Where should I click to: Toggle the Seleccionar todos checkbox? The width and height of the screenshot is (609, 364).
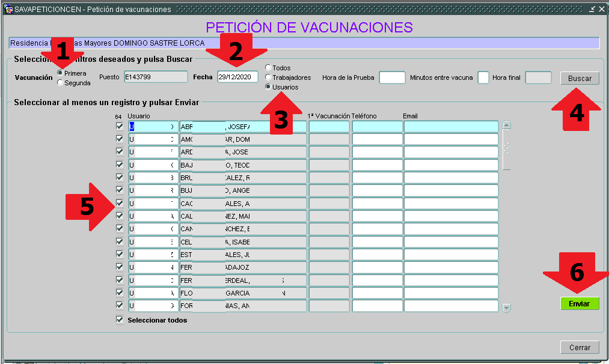coord(120,320)
